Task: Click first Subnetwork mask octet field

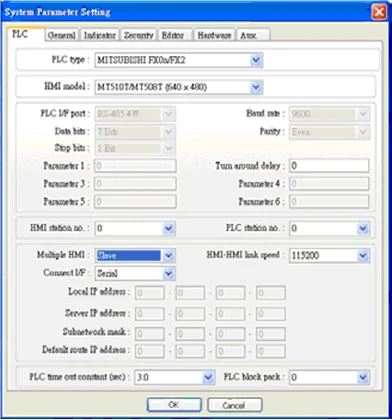Action: pyautogui.click(x=150, y=334)
